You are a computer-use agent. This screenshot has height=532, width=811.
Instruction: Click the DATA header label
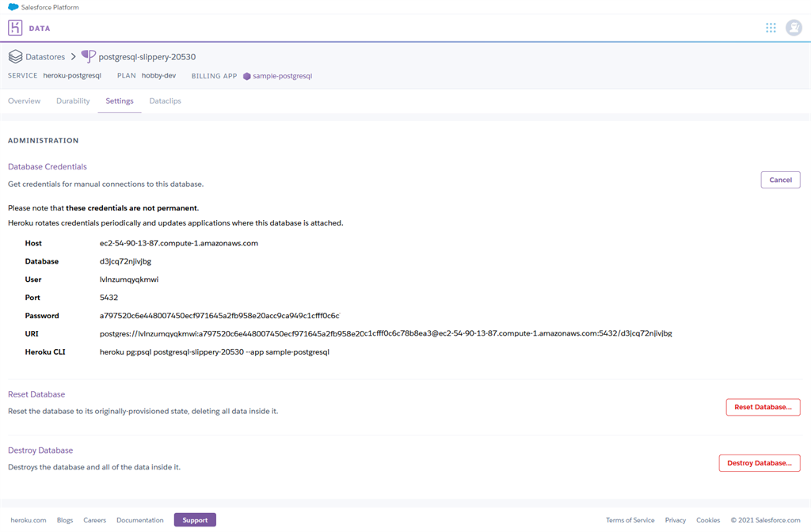(x=40, y=28)
